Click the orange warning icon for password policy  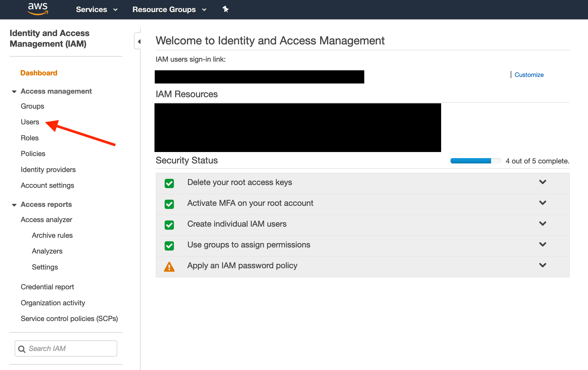(169, 267)
